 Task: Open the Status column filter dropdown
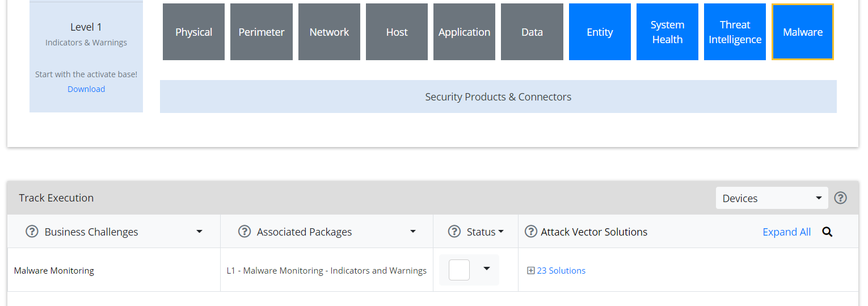tap(501, 232)
